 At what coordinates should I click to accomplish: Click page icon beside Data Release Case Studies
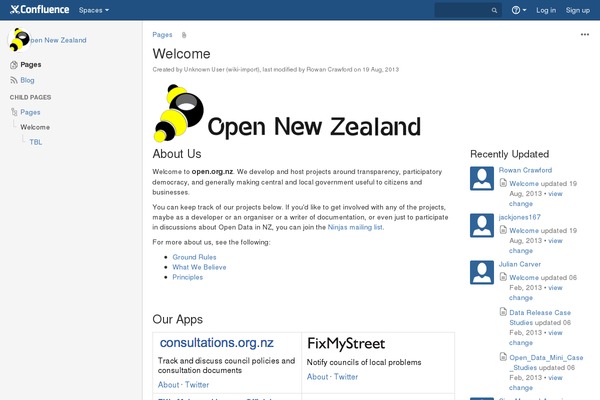[x=503, y=312]
